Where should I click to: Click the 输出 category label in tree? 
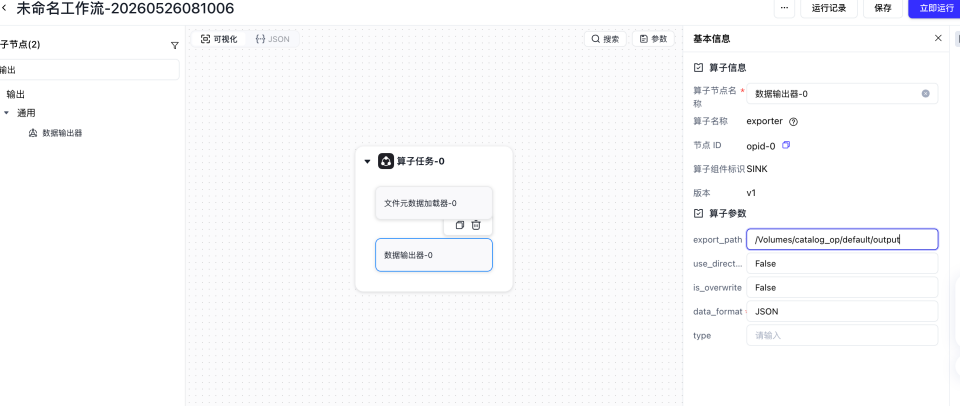(x=16, y=94)
